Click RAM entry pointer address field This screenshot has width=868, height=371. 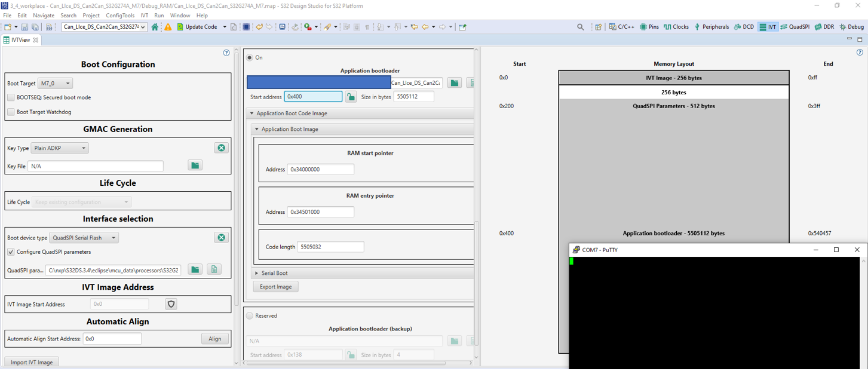(320, 212)
